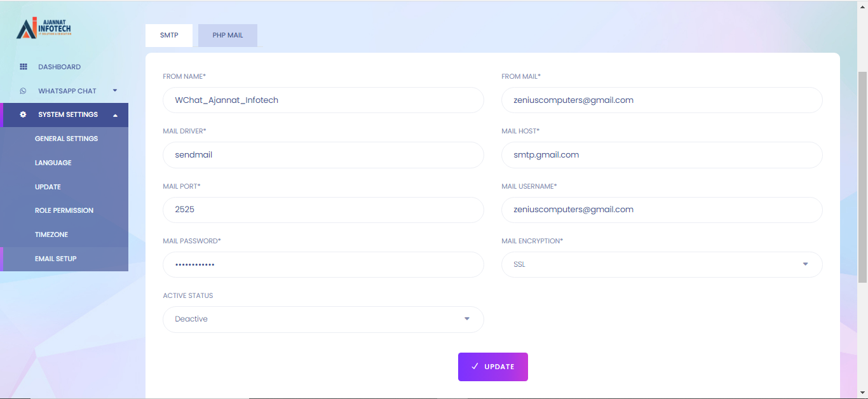Open the Mail Encryption dropdown
This screenshot has height=399, width=868.
click(x=661, y=264)
